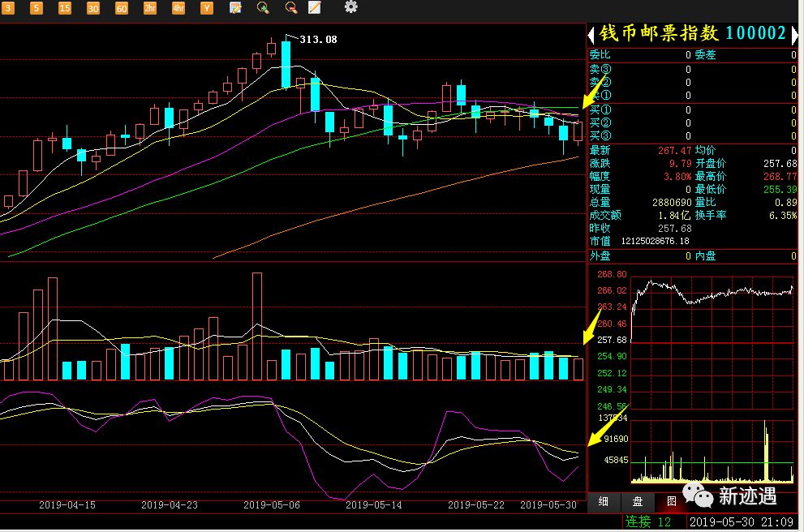Click turnover amount 1.84亿
Image resolution: width=804 pixels, height=532 pixels.
click(675, 215)
